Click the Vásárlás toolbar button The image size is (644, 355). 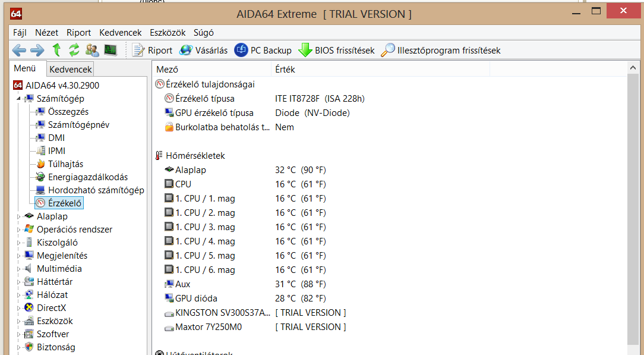tap(203, 50)
